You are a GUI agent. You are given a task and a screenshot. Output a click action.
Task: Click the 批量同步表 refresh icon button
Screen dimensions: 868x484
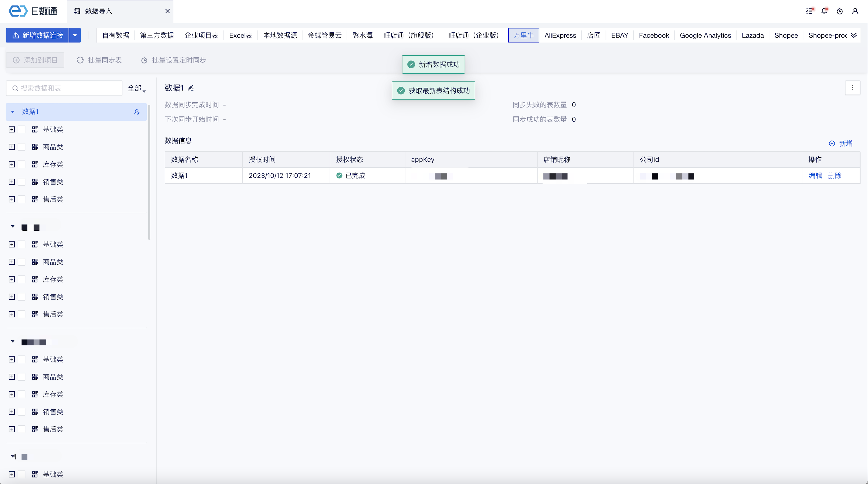99,60
